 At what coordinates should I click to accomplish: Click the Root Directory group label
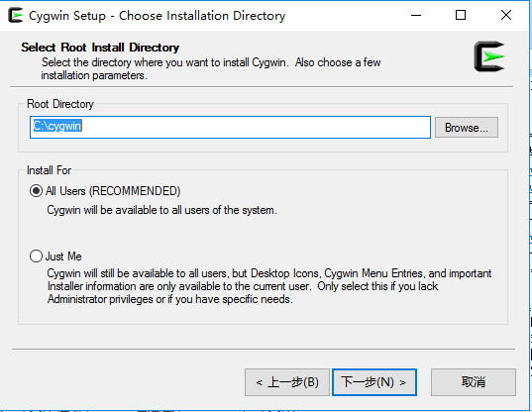pyautogui.click(x=60, y=104)
